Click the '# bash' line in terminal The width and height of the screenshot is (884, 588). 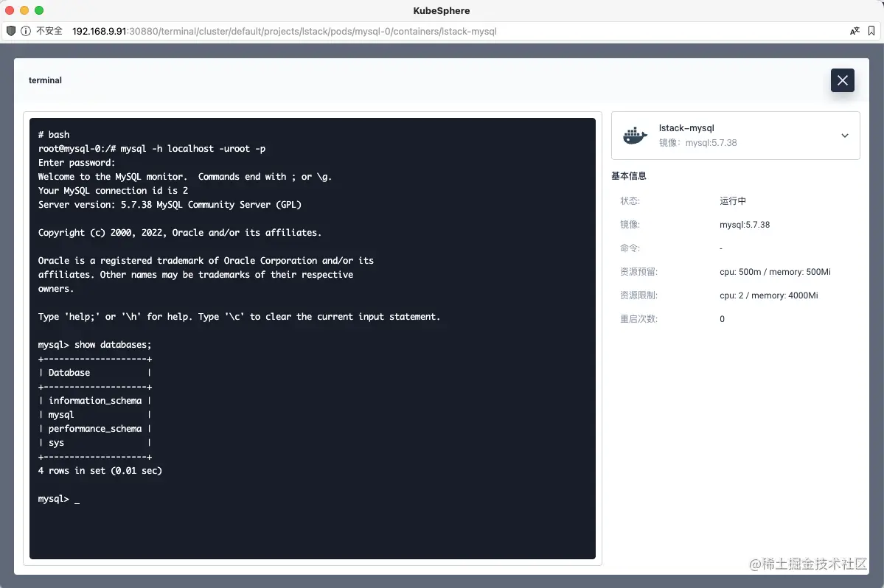[x=54, y=135]
